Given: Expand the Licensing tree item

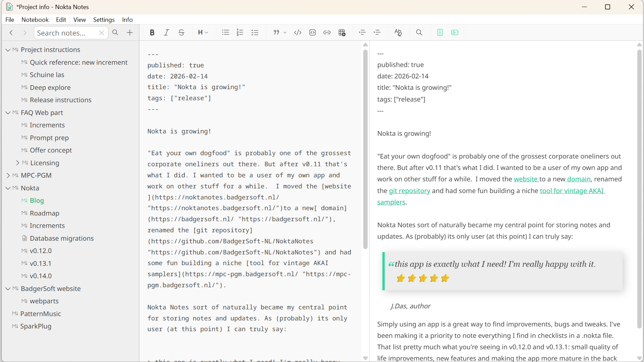Looking at the screenshot, I should [x=18, y=163].
